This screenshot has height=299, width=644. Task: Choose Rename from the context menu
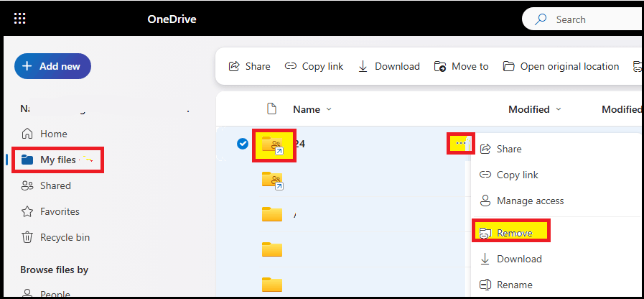[506, 285]
